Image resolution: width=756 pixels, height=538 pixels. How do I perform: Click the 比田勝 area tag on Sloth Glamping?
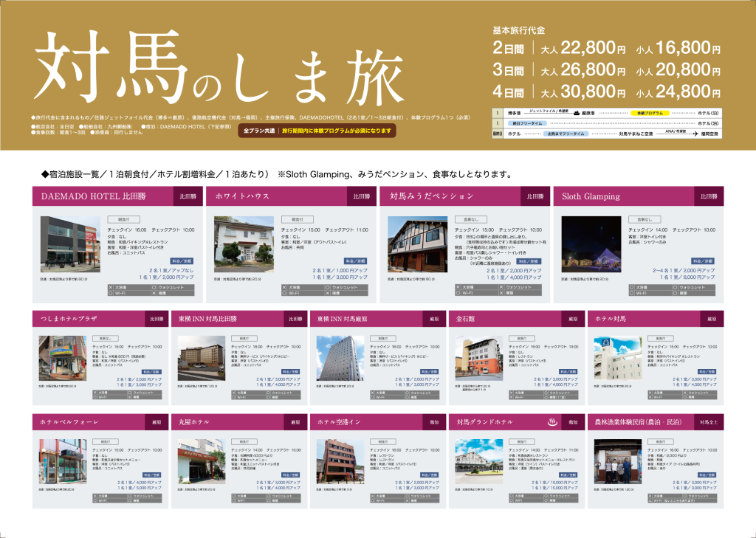coord(709,196)
